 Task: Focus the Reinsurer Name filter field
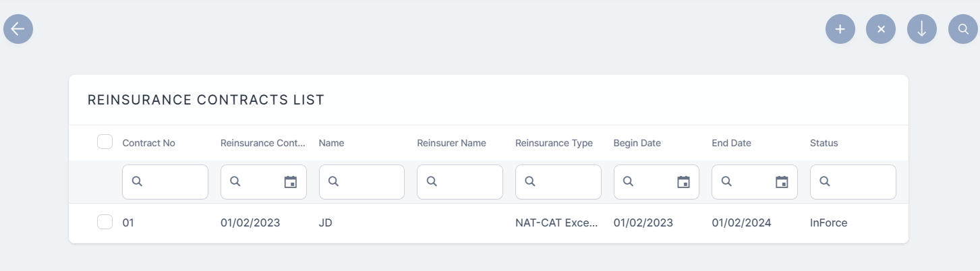[x=467, y=182]
